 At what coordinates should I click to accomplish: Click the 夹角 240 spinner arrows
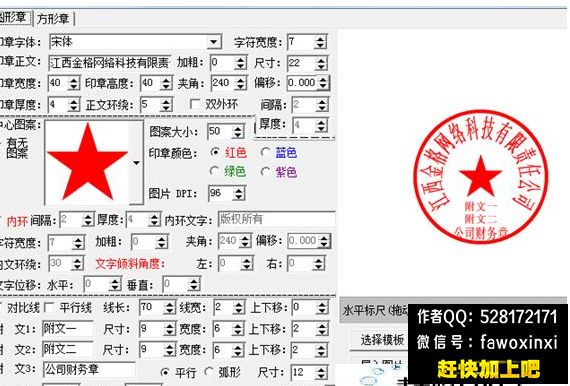coord(241,84)
